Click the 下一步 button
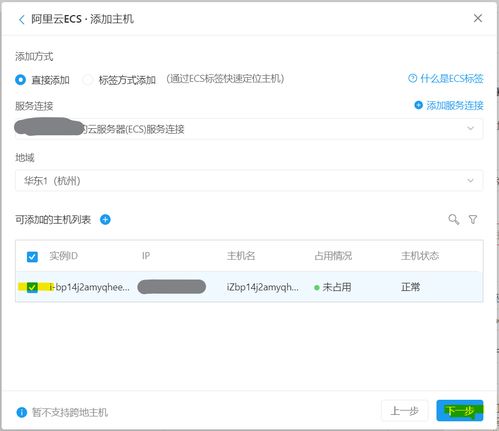The image size is (499, 431). 460,411
